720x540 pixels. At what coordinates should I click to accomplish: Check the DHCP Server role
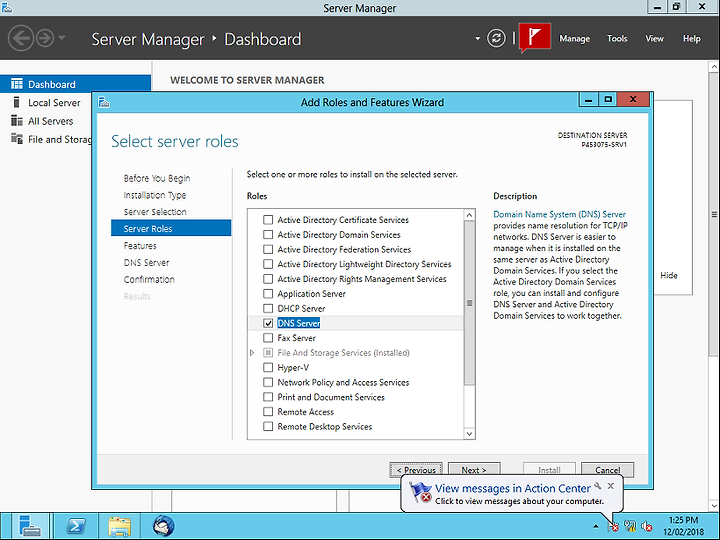(268, 308)
